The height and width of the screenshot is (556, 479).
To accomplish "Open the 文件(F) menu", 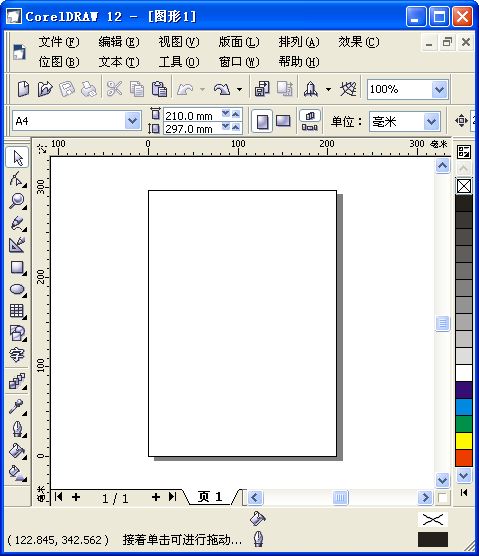I will click(x=59, y=42).
